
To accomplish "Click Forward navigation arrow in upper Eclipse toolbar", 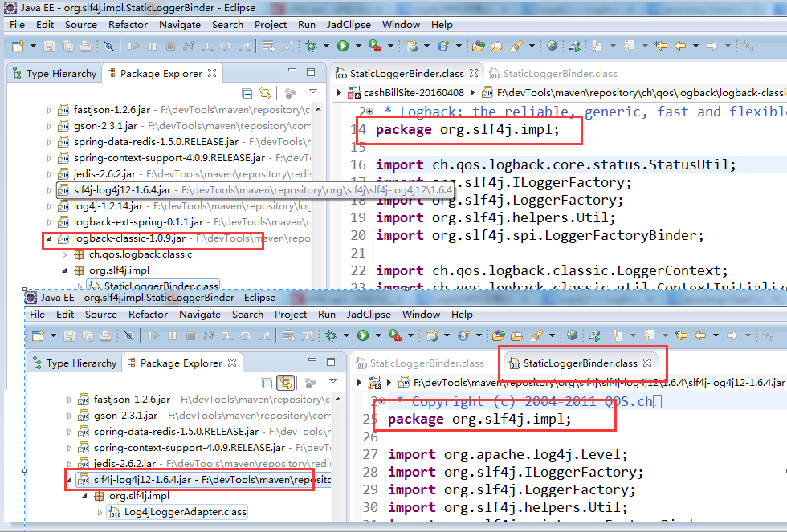I will (x=712, y=46).
